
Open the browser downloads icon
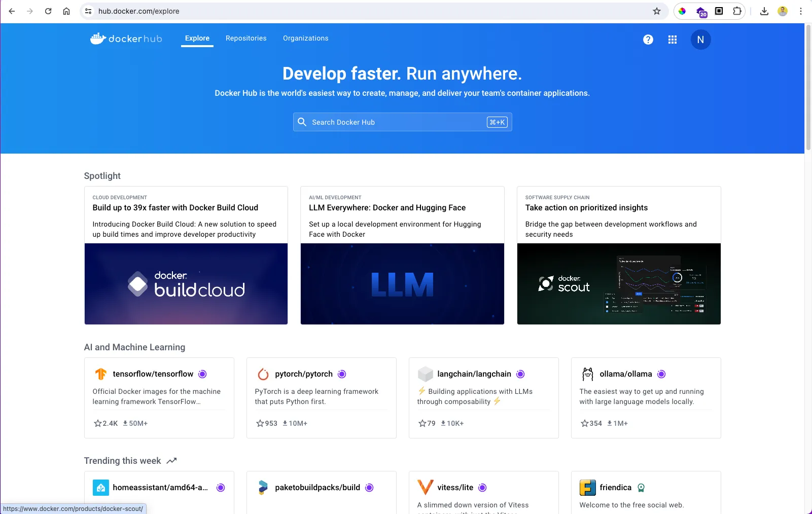[764, 11]
